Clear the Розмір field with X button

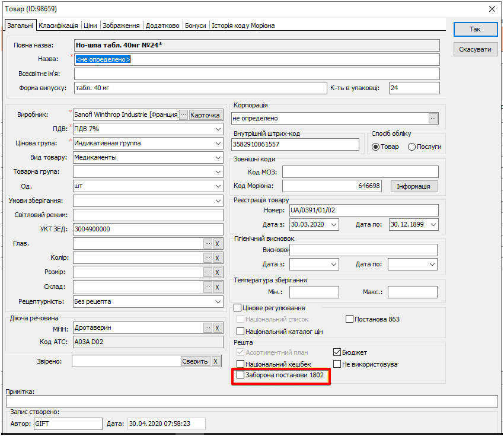pos(217,272)
